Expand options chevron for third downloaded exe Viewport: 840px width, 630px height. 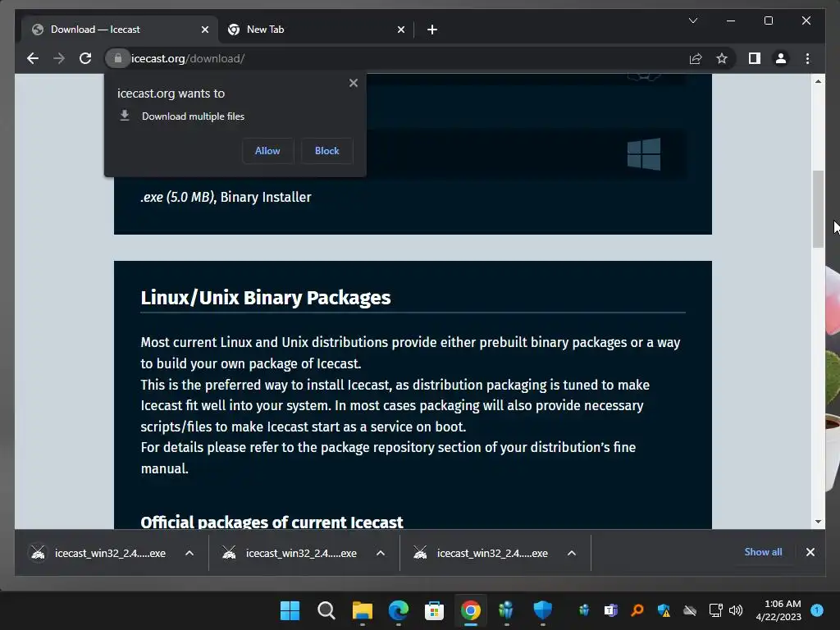pyautogui.click(x=572, y=553)
